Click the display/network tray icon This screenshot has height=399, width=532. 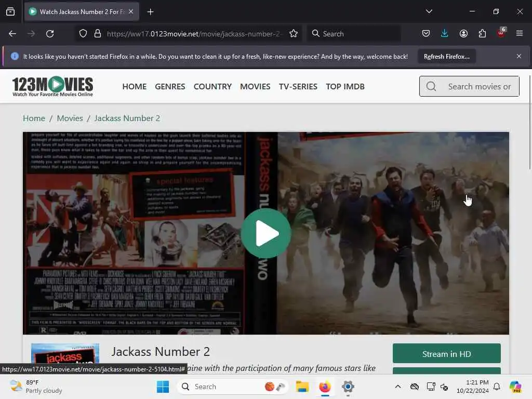tap(431, 387)
